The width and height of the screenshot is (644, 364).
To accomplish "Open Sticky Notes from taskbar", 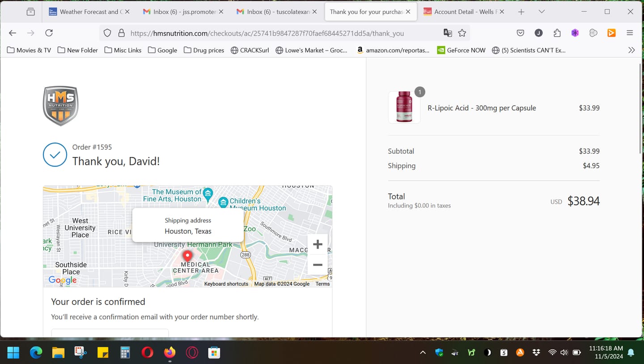I will 103,352.
